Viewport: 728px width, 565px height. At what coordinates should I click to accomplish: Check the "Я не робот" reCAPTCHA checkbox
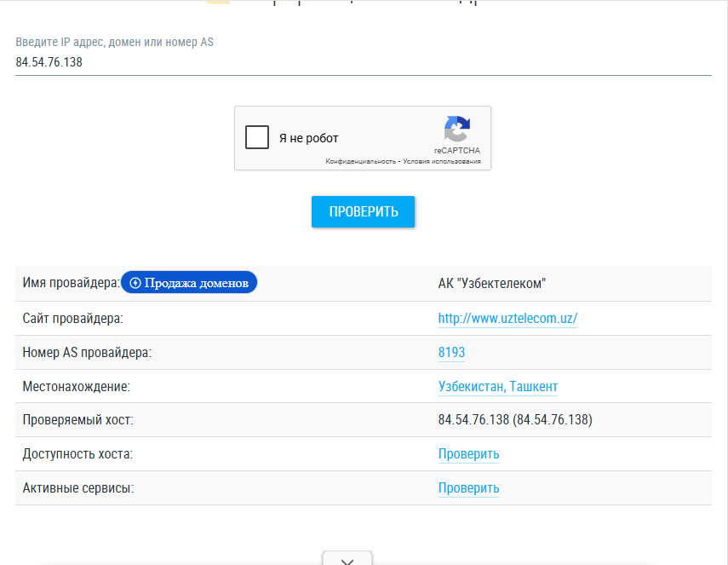click(257, 137)
